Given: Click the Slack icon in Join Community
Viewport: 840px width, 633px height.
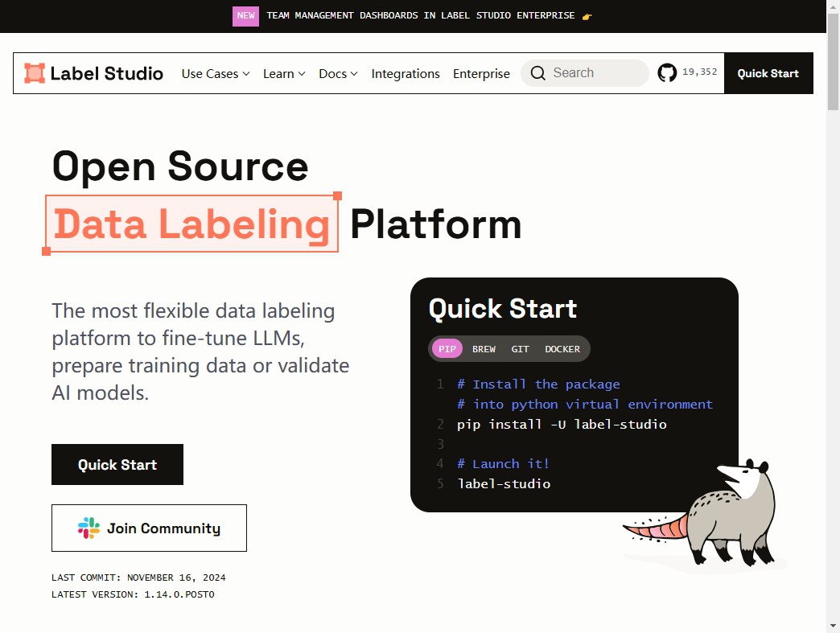Looking at the screenshot, I should point(89,528).
